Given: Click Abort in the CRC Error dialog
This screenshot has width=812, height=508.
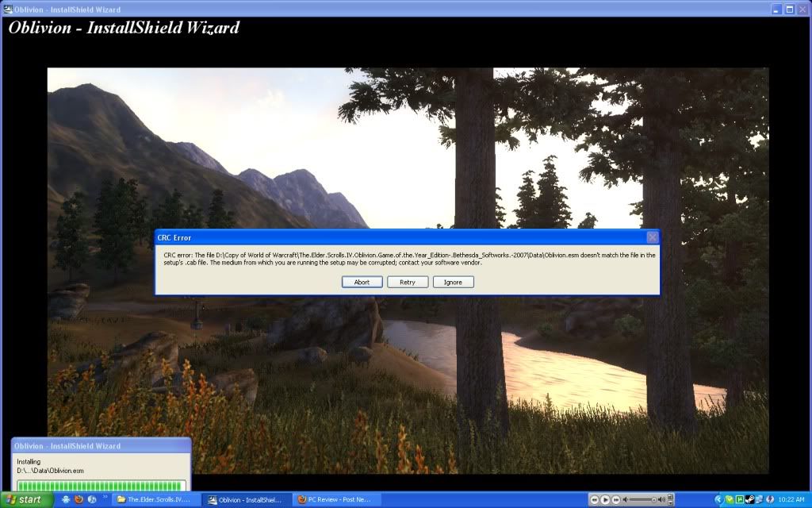Looking at the screenshot, I should coord(362,282).
